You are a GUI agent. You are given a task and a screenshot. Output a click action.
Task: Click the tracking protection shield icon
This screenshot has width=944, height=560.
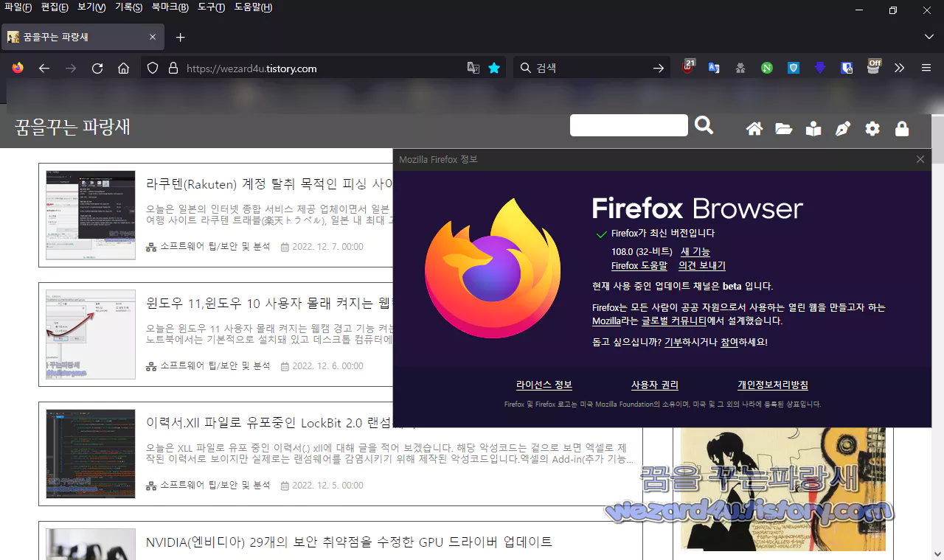click(153, 68)
